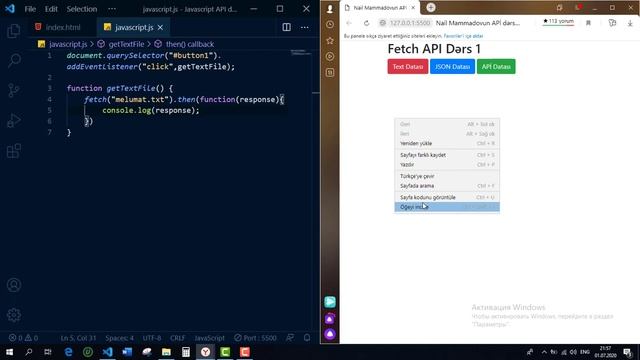Open Run and Debug view
This screenshot has height=360, width=640.
(13, 120)
